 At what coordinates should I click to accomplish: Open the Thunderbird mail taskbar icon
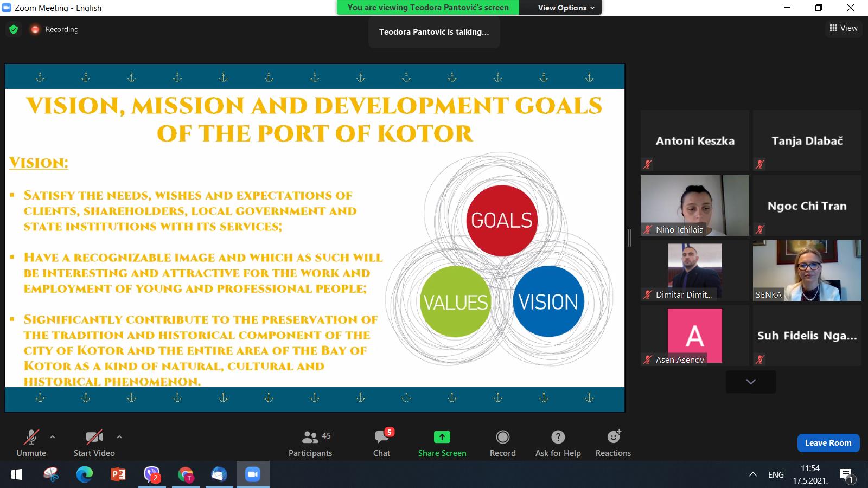coord(219,475)
